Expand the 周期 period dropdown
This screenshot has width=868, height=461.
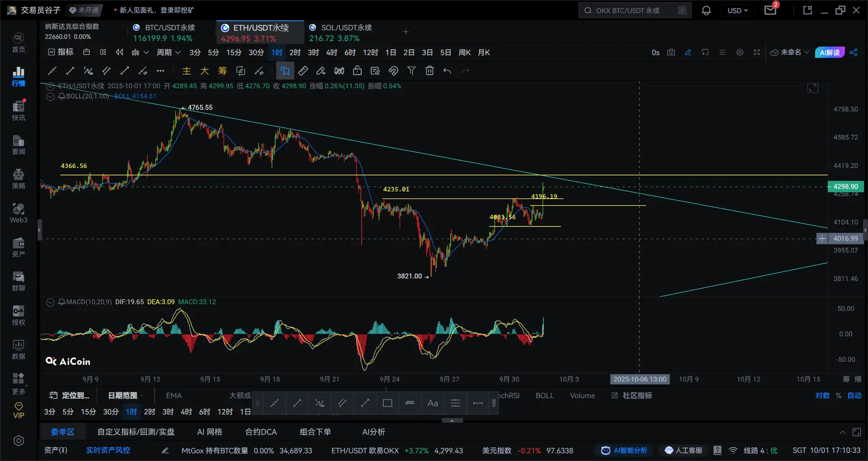169,52
